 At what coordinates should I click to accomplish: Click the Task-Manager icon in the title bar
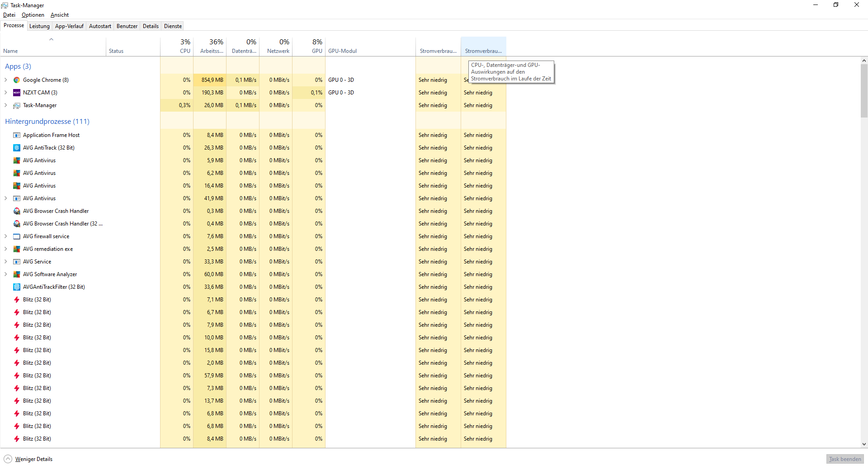click(x=5, y=5)
